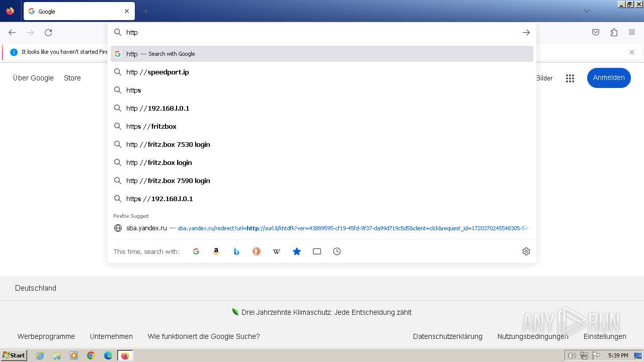The height and width of the screenshot is (362, 644).
Task: Open Windows Media Player taskbar icon
Action: point(74,355)
